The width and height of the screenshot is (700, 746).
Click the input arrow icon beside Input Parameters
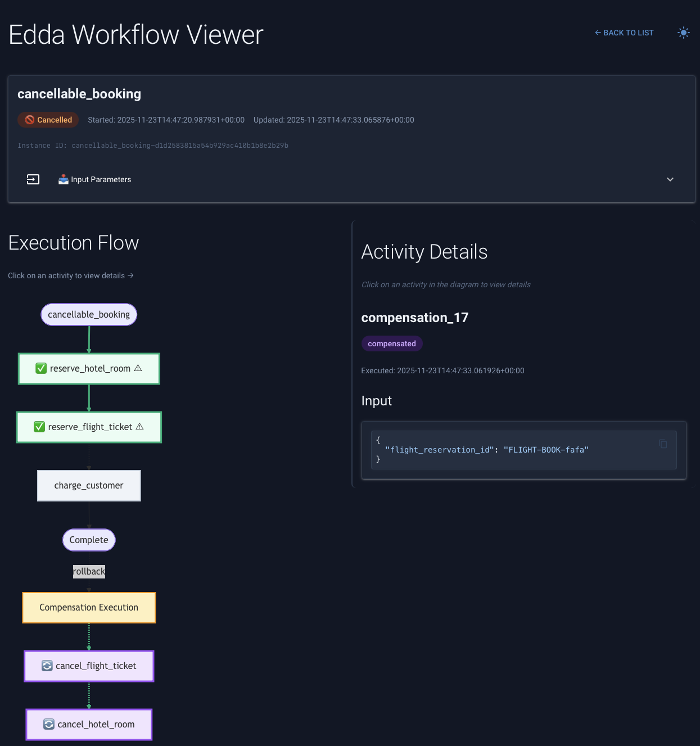tap(33, 179)
